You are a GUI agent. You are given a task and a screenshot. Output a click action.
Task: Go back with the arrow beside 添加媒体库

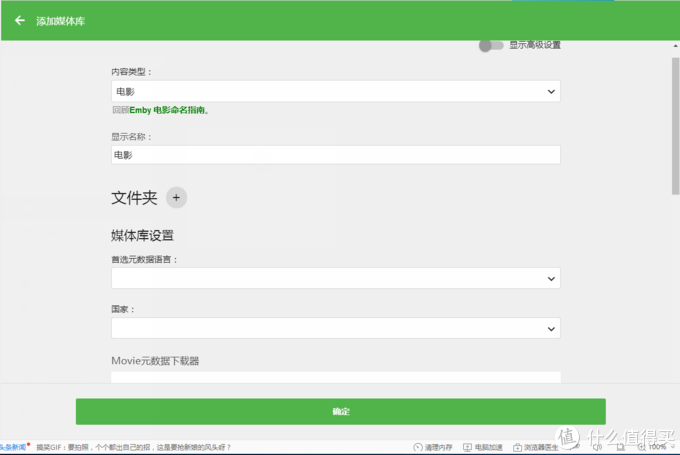pos(20,20)
